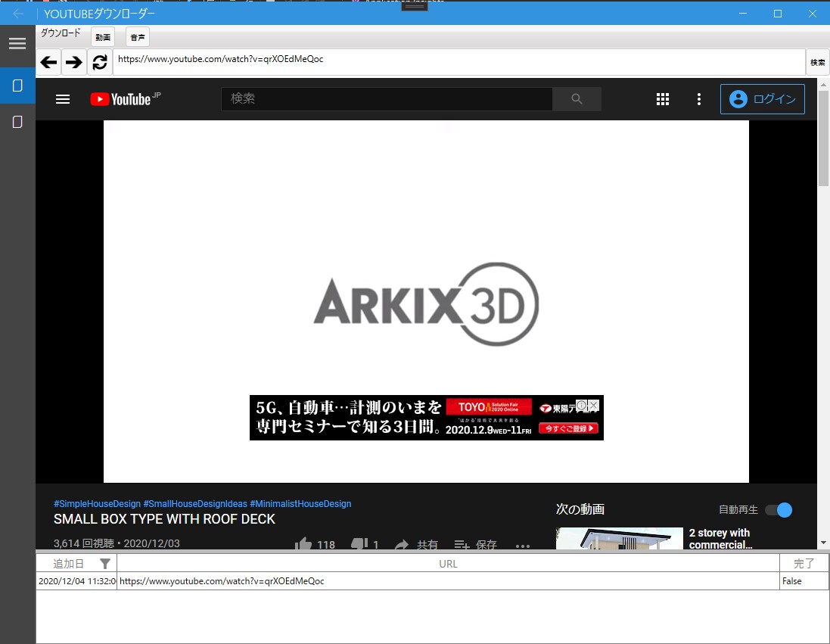Screen dimensions: 830x644
Task: Toggle 自動再生 autoplay switch
Action: click(x=779, y=510)
